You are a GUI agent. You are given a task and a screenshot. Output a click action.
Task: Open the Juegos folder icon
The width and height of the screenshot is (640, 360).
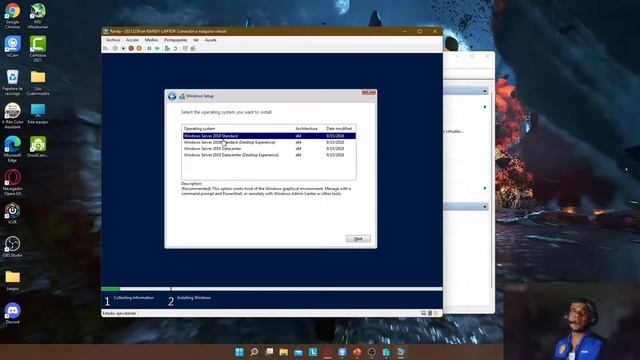click(12, 280)
